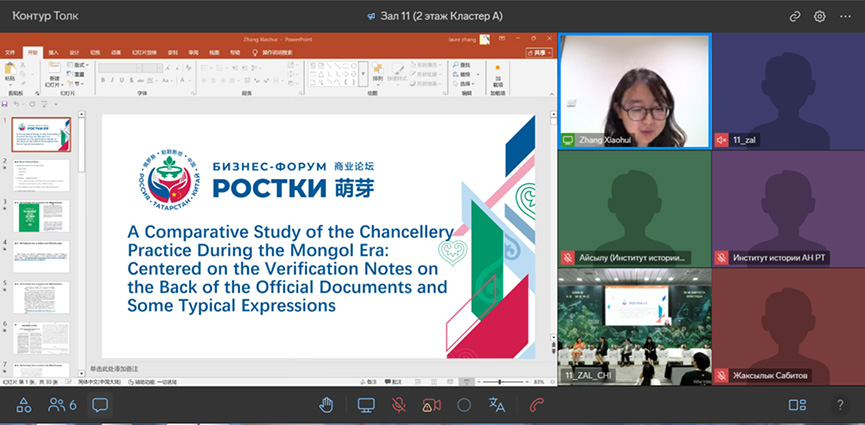This screenshot has height=425, width=865.
Task: Select slide 2 thumbnail
Action: pos(41,176)
